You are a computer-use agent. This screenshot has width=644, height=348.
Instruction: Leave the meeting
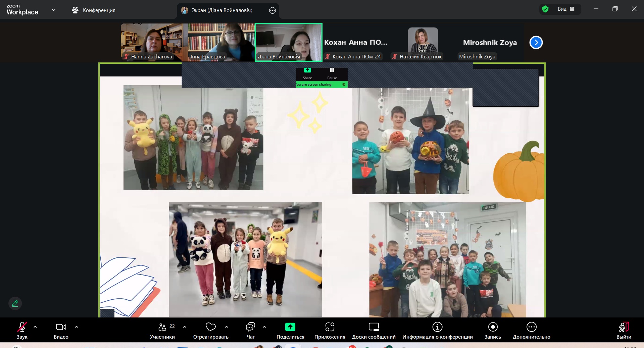[x=624, y=331]
